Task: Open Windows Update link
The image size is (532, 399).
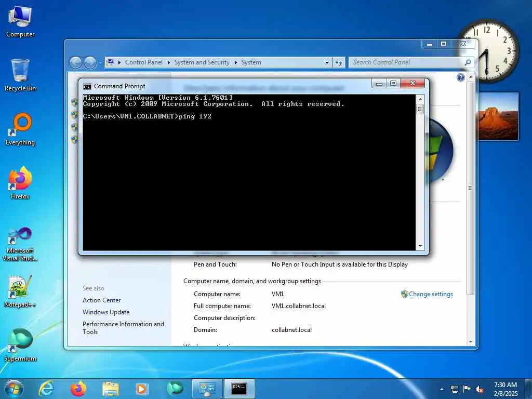Action: pyautogui.click(x=106, y=312)
